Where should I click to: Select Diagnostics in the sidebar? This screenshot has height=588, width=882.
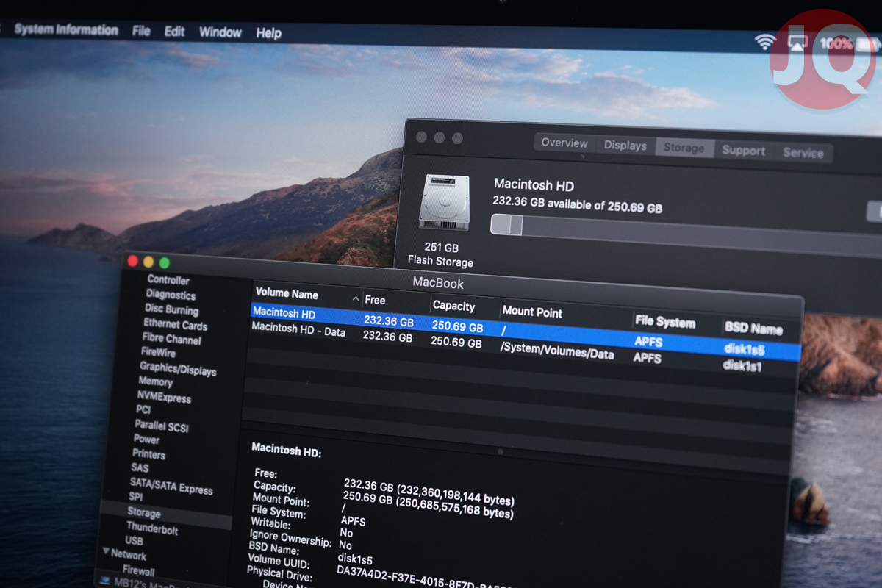click(x=171, y=295)
